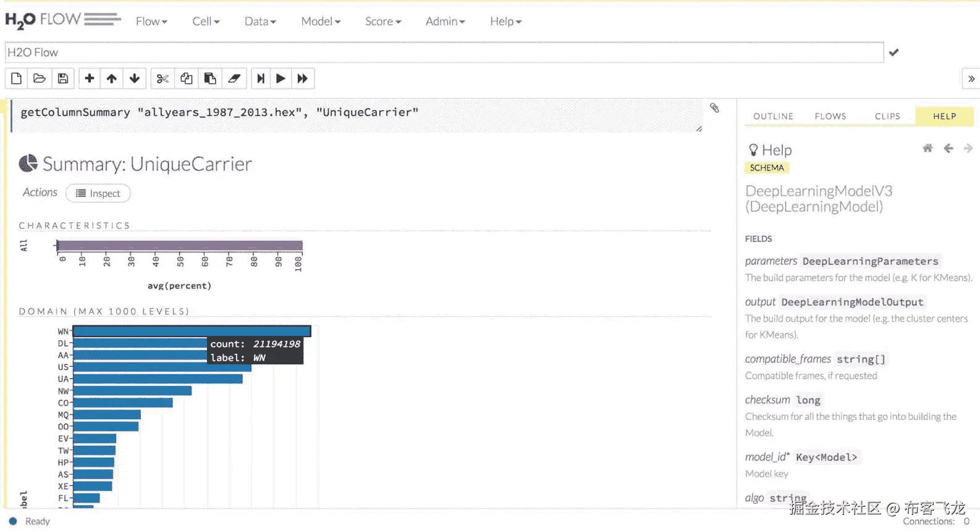The height and width of the screenshot is (531, 980).
Task: Cut the selected cell with scissors
Action: pos(163,78)
